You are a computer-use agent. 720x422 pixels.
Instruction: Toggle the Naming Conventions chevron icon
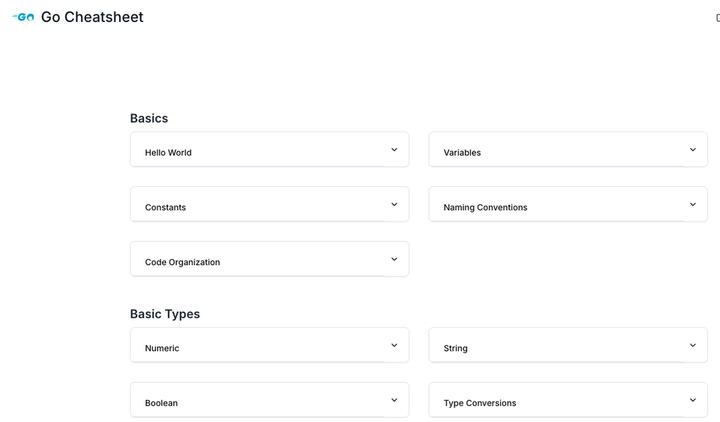[x=692, y=204]
